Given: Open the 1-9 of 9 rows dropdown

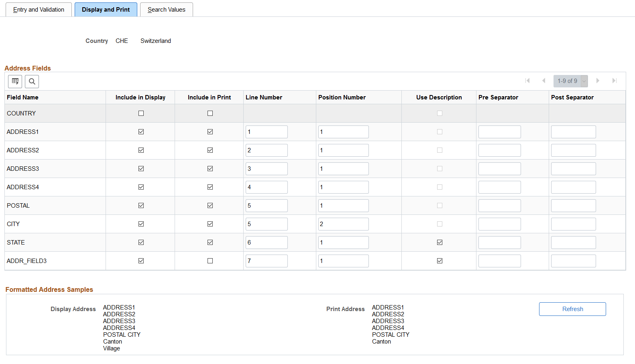Looking at the screenshot, I should 571,81.
